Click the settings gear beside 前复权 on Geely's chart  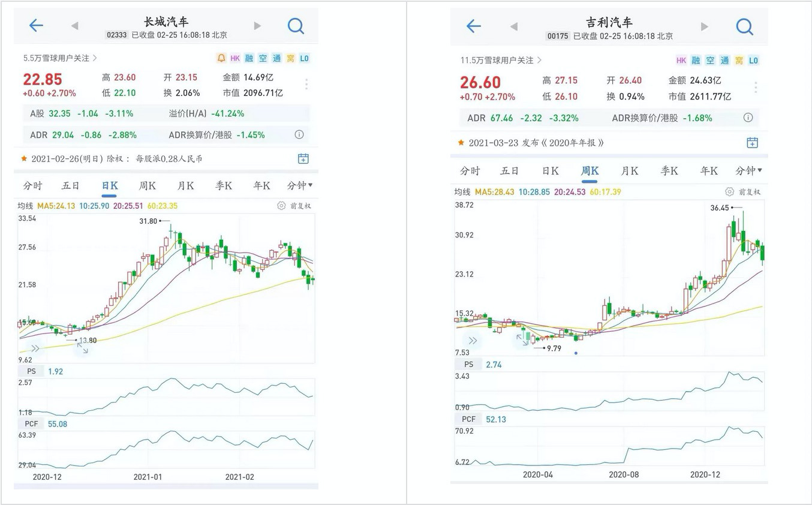[729, 191]
